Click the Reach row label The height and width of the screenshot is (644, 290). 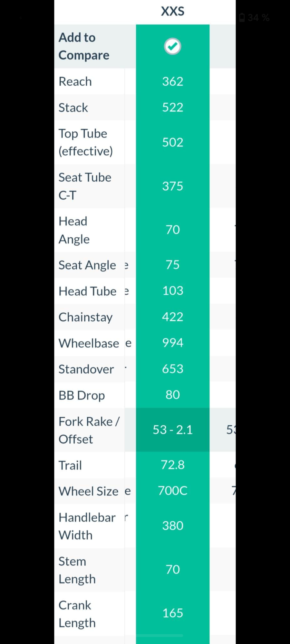tap(75, 82)
